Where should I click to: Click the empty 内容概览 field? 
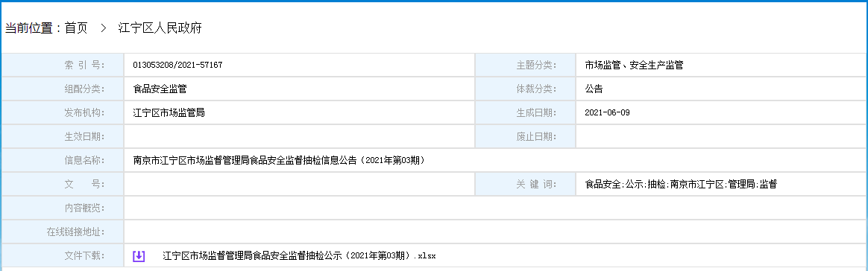[495, 208]
